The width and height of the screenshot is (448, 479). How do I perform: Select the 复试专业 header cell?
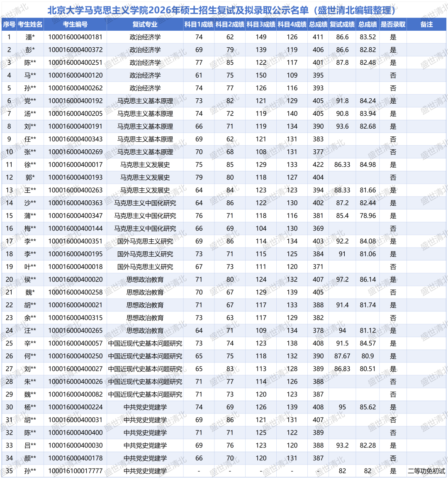[x=145, y=24]
